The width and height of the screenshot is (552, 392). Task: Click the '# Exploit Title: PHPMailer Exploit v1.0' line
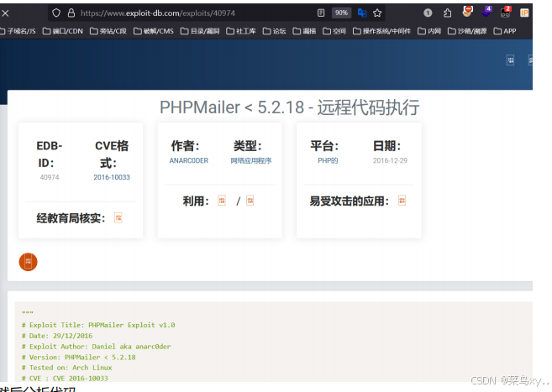point(98,325)
